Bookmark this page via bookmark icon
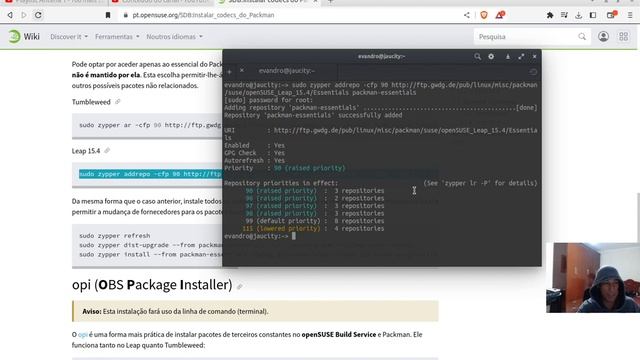The height and width of the screenshot is (360, 640). [108, 15]
